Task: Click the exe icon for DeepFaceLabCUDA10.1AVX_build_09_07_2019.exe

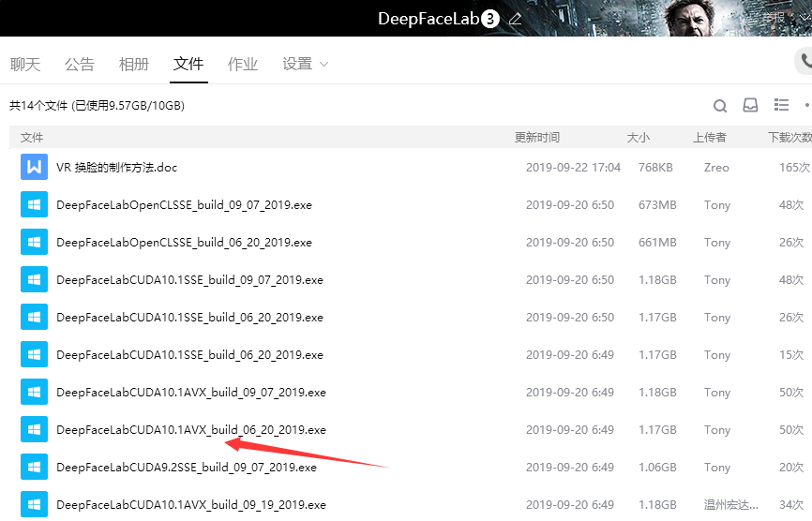Action: click(34, 393)
